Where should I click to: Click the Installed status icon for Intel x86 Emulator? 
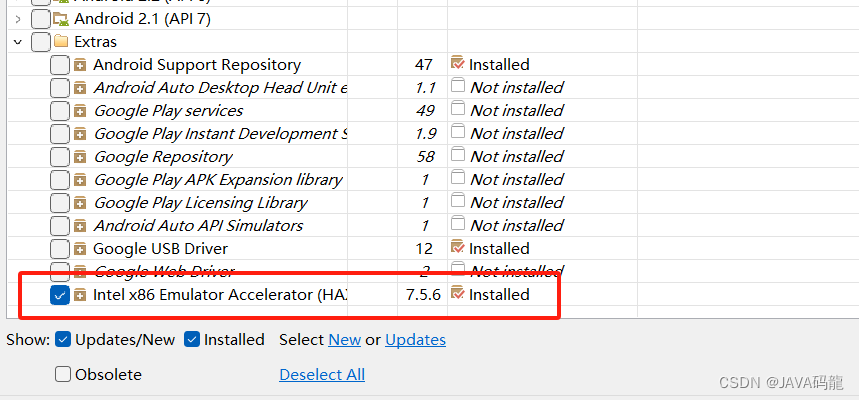pos(457,293)
